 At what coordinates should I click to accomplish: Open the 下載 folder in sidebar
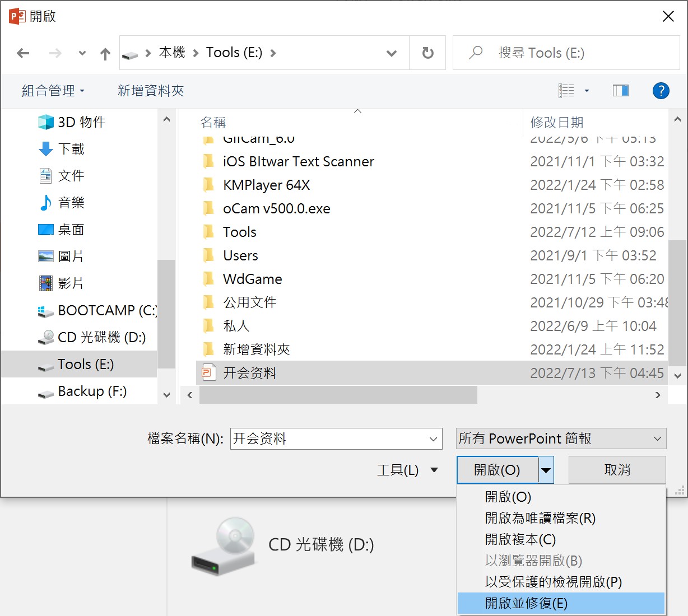tap(71, 149)
